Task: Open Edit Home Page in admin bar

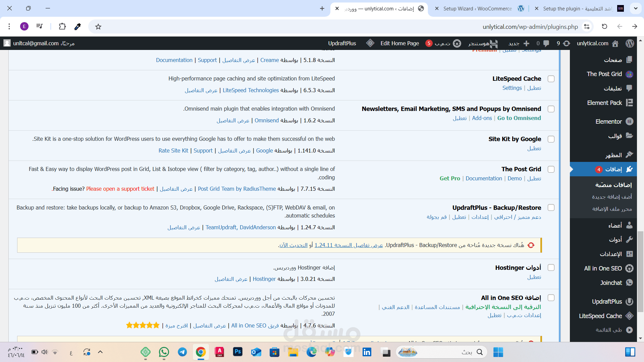Action: (400, 43)
